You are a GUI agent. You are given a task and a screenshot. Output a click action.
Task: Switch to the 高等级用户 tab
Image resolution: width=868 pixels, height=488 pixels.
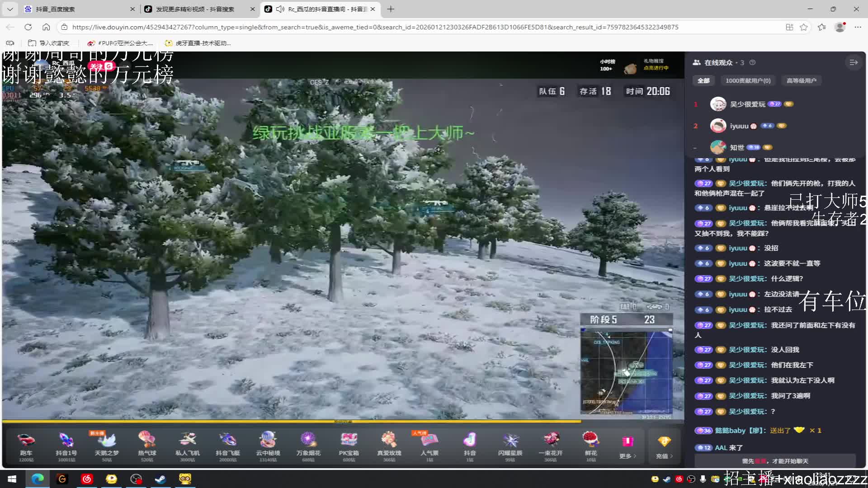[801, 80]
